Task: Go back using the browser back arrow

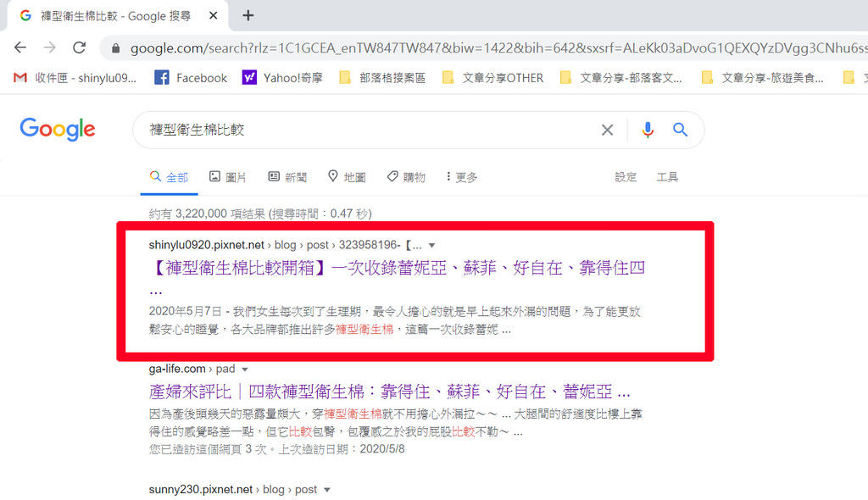Action: point(20,47)
